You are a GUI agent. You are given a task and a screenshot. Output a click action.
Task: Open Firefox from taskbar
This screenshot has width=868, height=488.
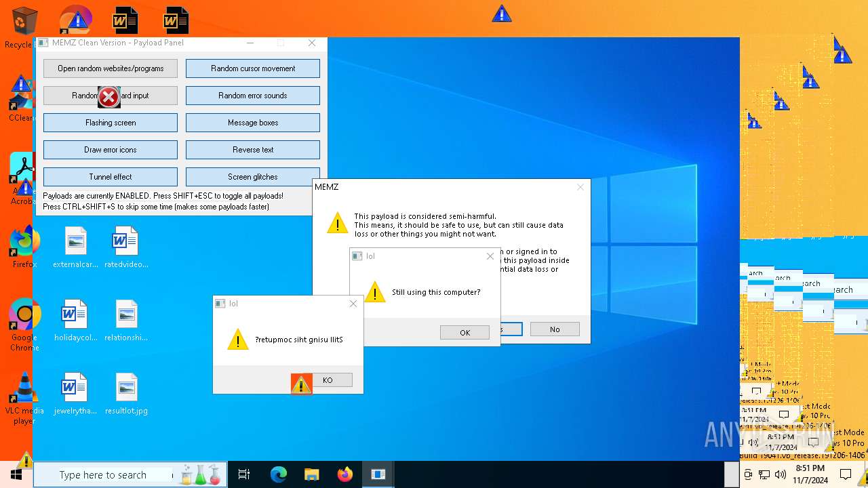tap(344, 474)
